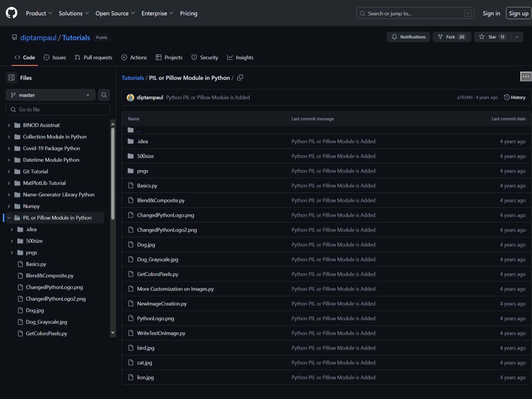Select Blend&Composite.py in the file tree
532x399 pixels.
[49, 276]
